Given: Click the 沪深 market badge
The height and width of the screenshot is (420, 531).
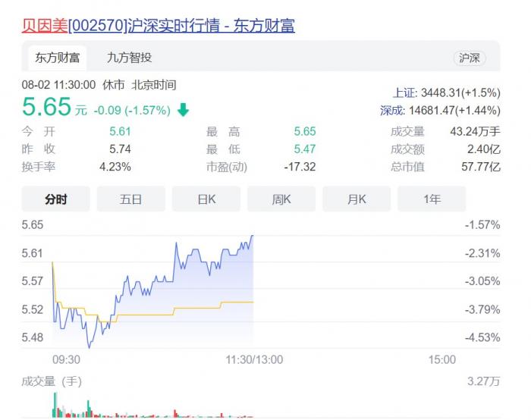Looking at the screenshot, I should 470,58.
